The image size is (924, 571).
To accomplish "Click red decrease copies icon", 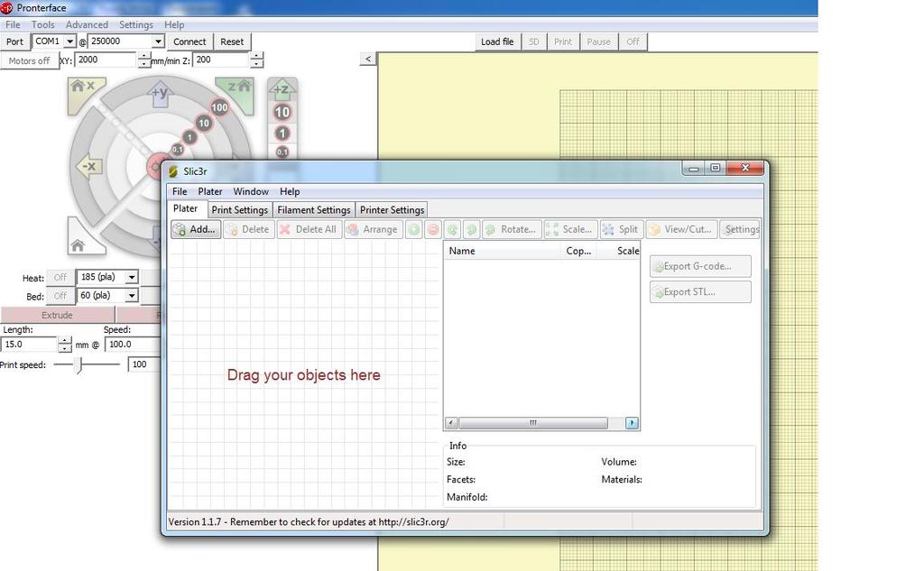I will click(x=433, y=229).
